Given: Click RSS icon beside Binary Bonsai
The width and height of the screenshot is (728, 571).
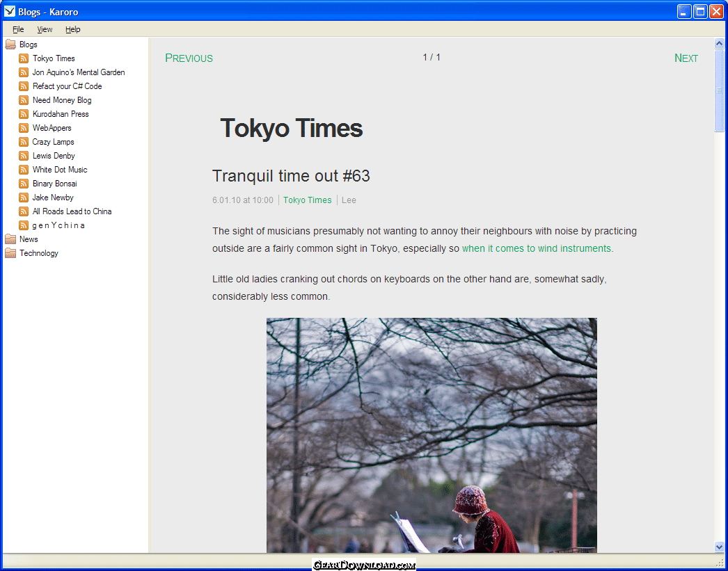Looking at the screenshot, I should pyautogui.click(x=24, y=184).
